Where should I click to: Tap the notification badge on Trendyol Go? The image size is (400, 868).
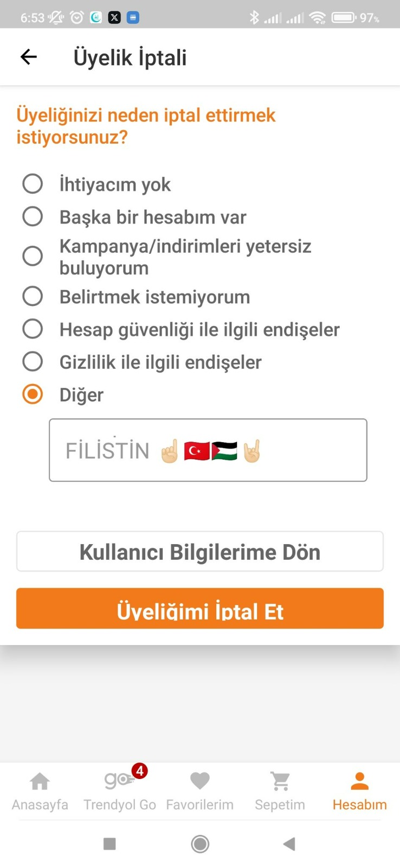point(140,772)
